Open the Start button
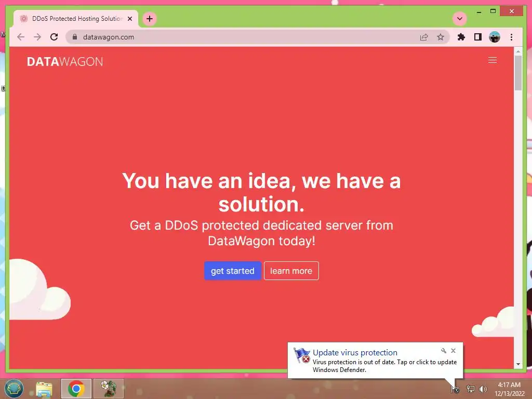 pos(14,389)
